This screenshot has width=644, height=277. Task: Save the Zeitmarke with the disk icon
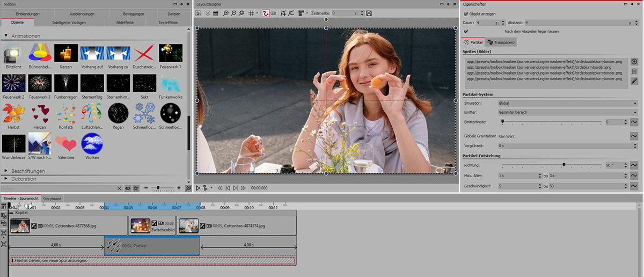tap(369, 13)
